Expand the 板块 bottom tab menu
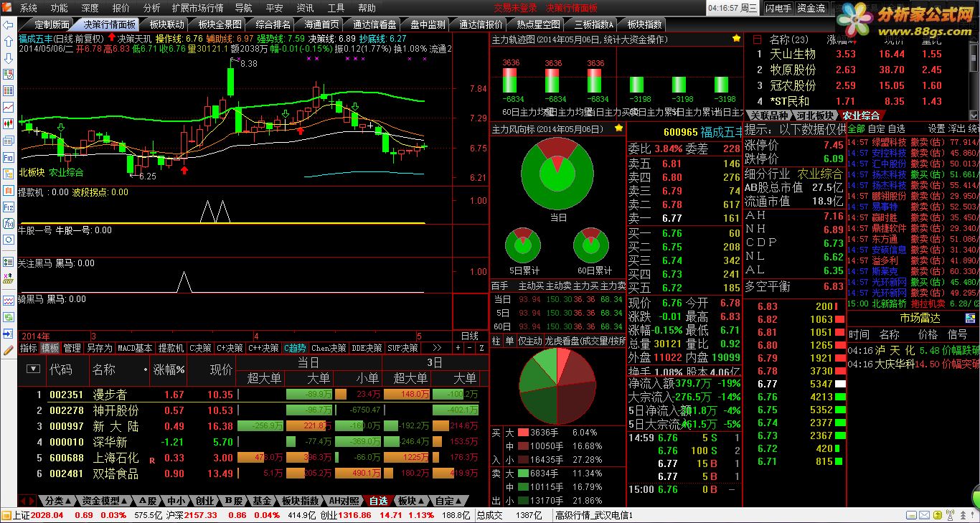 (x=411, y=501)
